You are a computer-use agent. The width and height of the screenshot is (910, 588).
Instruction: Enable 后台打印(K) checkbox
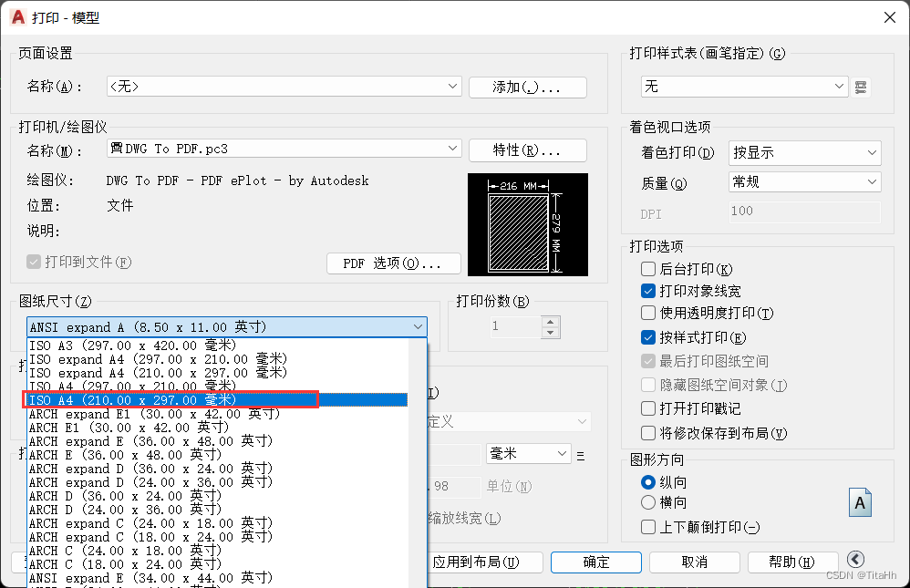[648, 269]
